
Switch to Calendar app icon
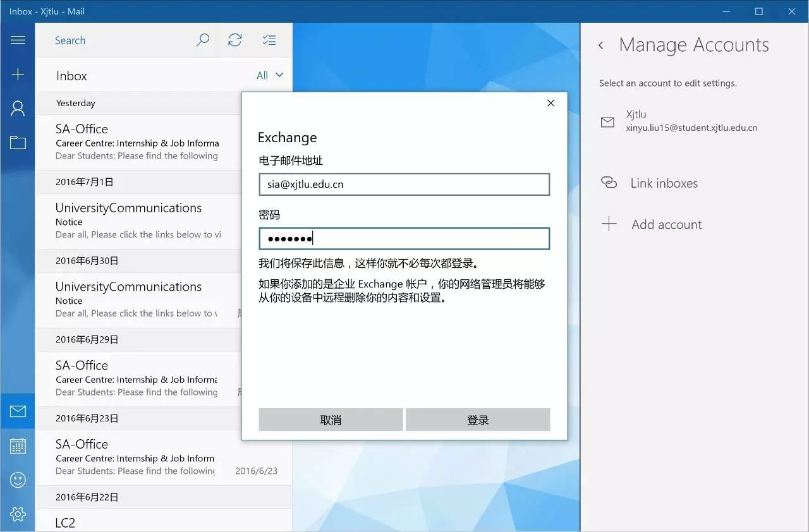[18, 446]
